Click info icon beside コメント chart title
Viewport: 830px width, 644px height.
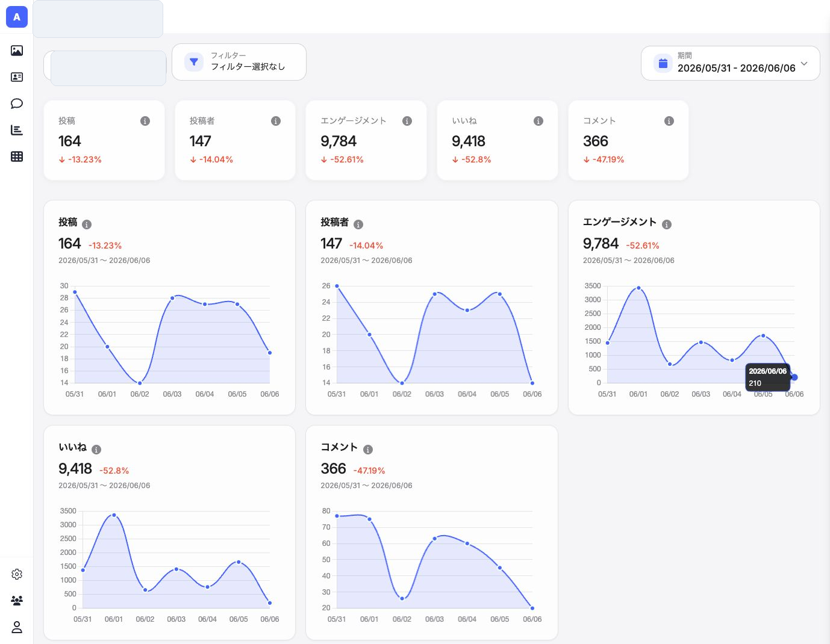[368, 450]
